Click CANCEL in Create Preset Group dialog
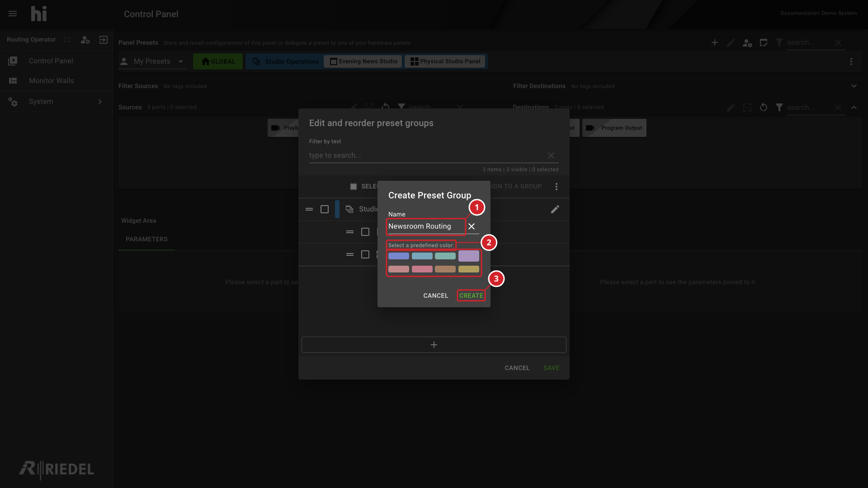 (436, 296)
